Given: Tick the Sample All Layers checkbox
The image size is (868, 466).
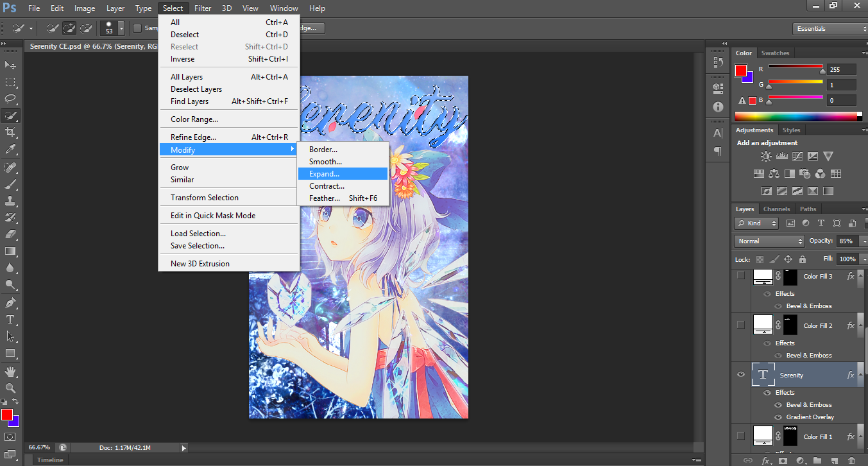Looking at the screenshot, I should (x=137, y=28).
